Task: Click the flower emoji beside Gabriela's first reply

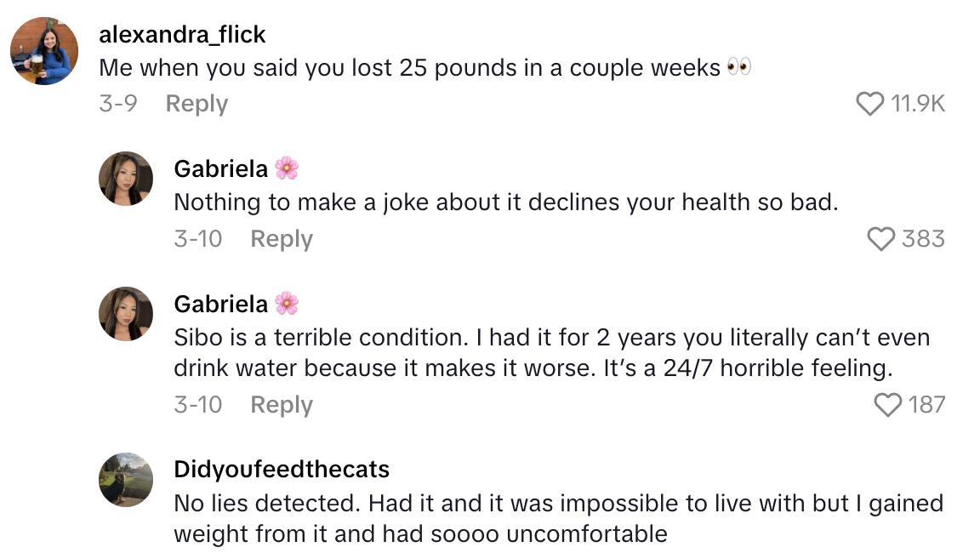Action: tap(287, 168)
